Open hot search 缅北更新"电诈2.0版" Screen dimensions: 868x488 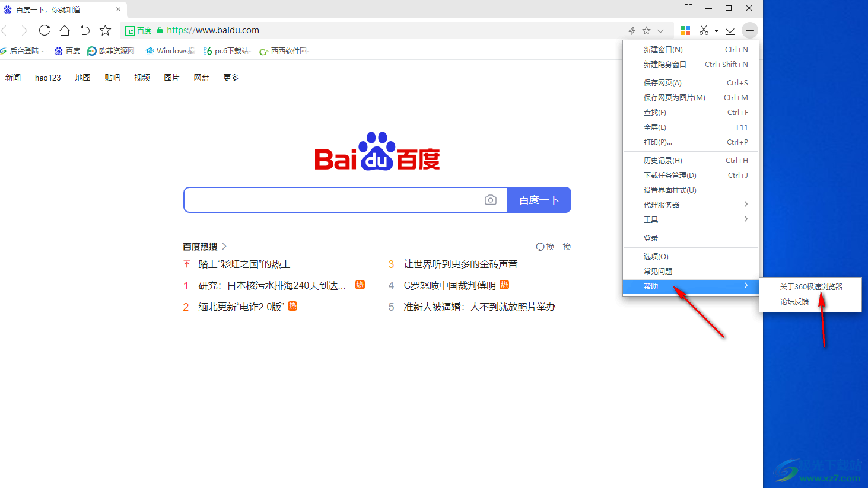[241, 307]
